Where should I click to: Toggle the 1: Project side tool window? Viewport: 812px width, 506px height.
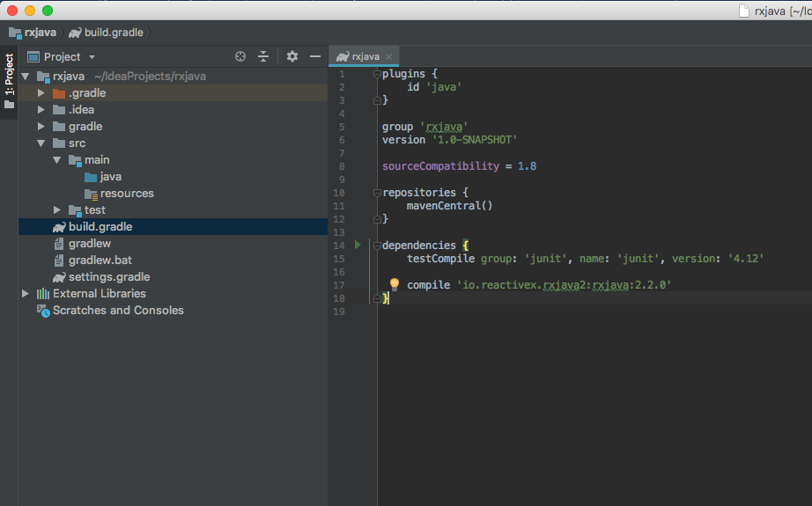tap(9, 81)
